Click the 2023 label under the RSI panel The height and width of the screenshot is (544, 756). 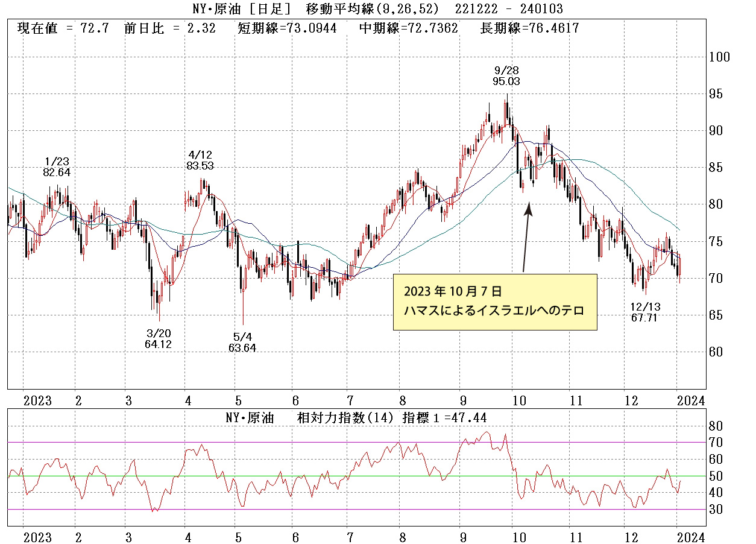point(37,537)
